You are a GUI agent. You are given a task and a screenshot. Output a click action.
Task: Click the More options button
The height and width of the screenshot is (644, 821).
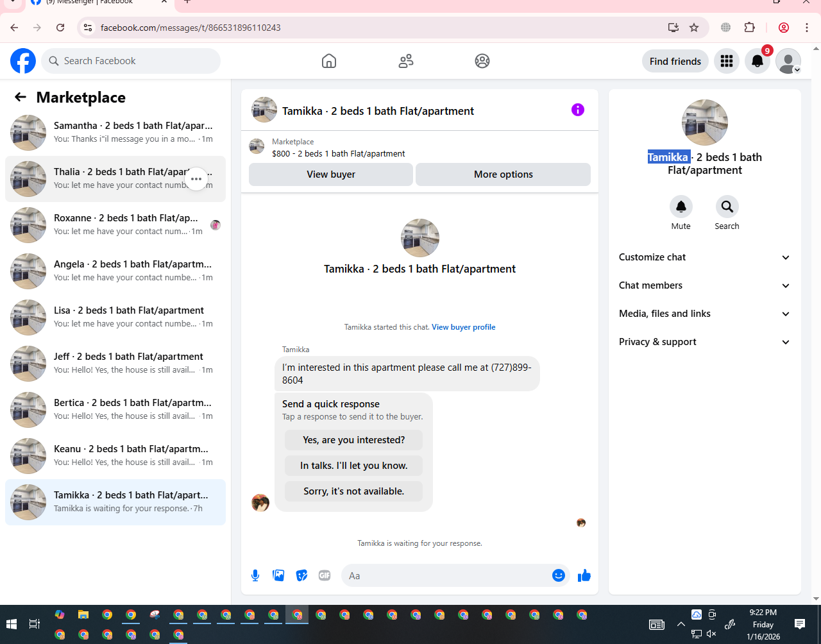[504, 174]
